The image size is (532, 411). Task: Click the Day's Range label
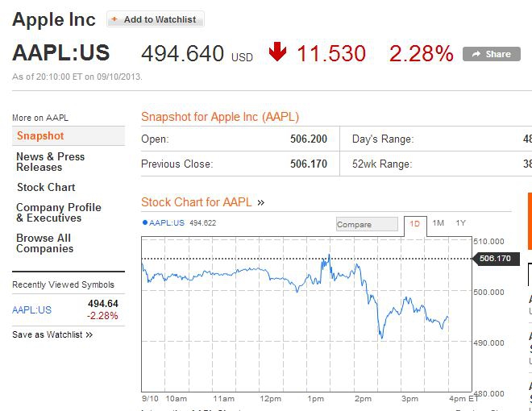383,139
